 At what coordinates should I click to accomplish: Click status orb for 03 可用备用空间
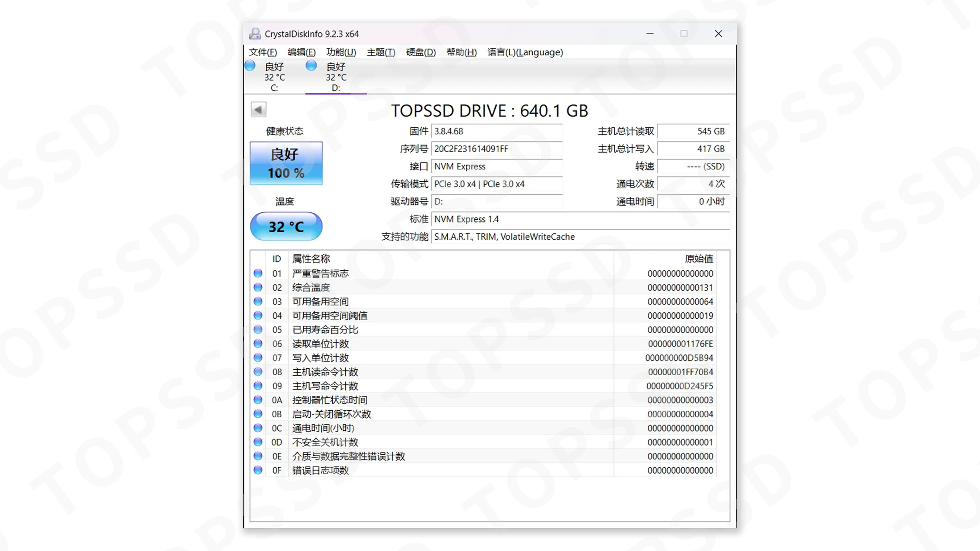[258, 302]
